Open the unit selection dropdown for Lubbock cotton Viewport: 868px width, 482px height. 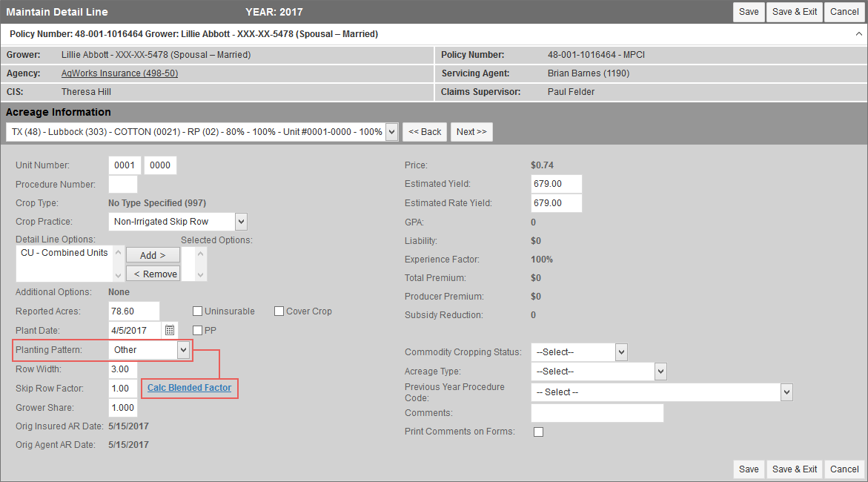pyautogui.click(x=391, y=132)
